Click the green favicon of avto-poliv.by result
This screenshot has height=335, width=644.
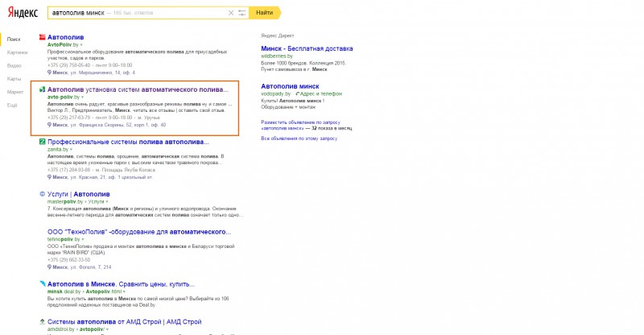(x=42, y=89)
